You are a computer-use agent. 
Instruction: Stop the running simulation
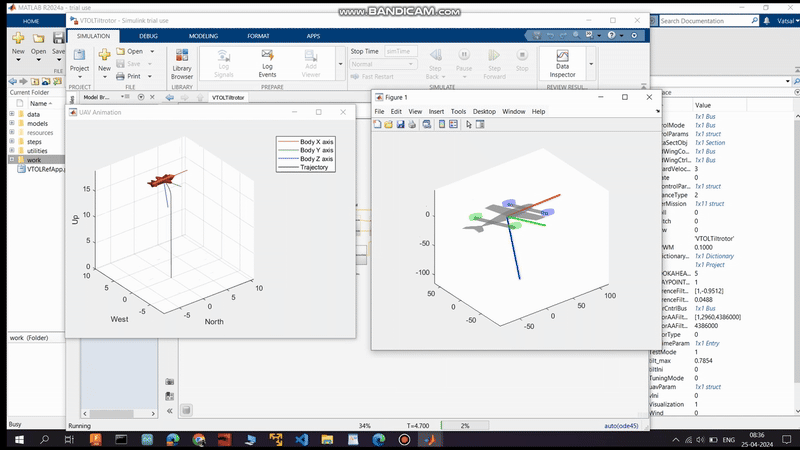coord(521,62)
